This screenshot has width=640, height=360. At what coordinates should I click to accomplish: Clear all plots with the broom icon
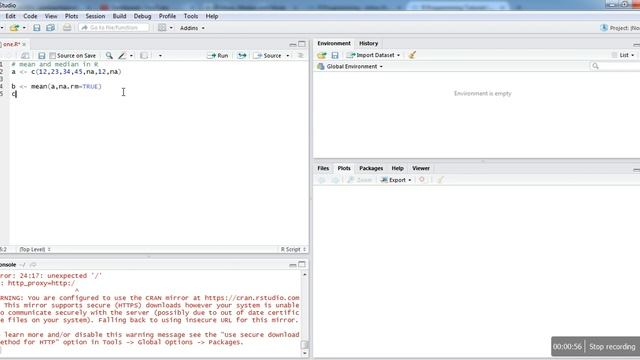440,180
